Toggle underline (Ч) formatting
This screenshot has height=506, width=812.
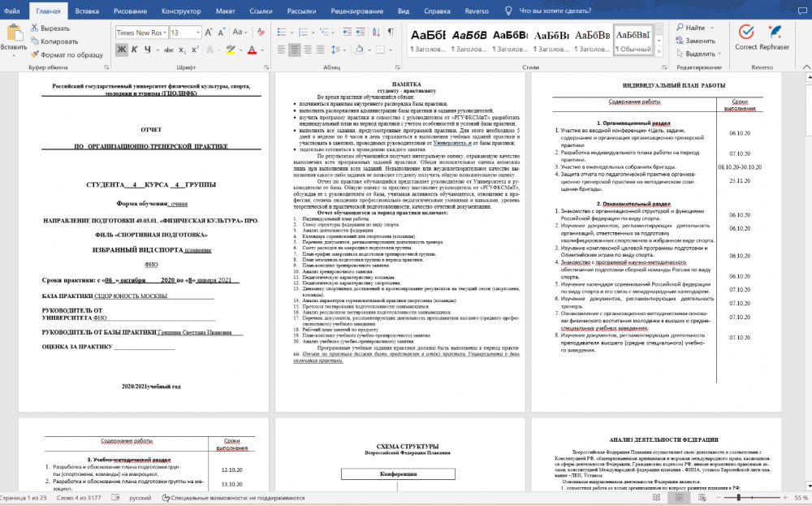point(148,50)
